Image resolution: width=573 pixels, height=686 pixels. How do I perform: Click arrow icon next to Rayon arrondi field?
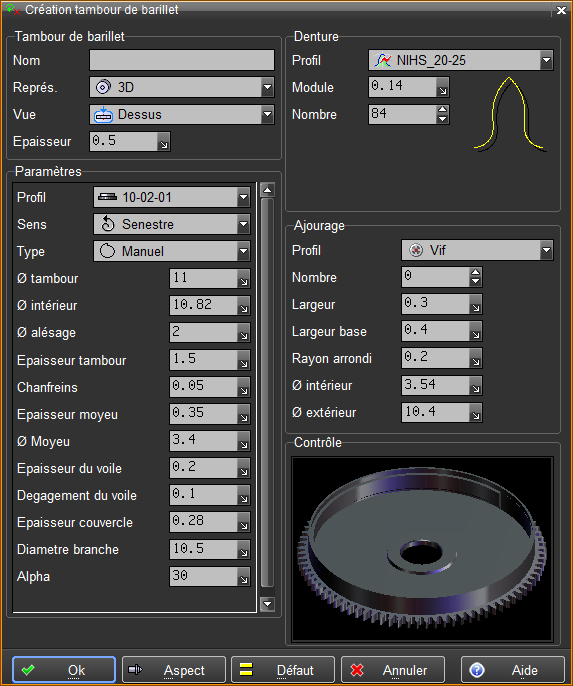point(476,361)
